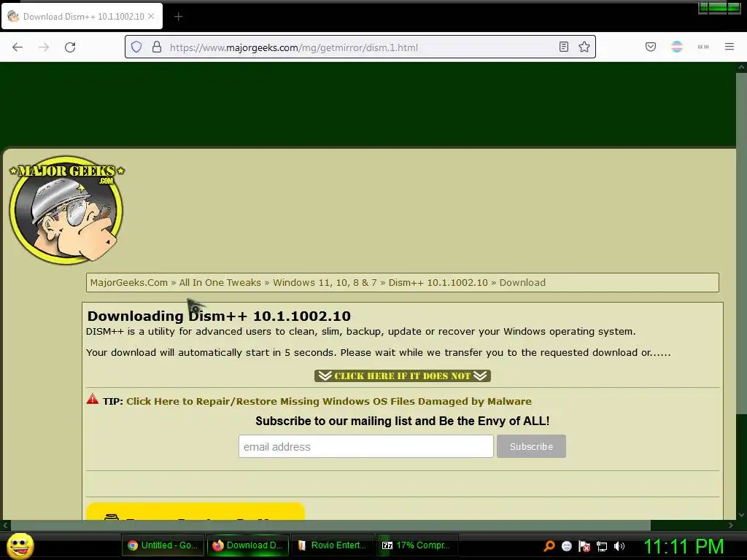Image resolution: width=747 pixels, height=560 pixels.
Task: Click the Downloading Dism++ 10.1.1002.10 heading
Action: (219, 316)
